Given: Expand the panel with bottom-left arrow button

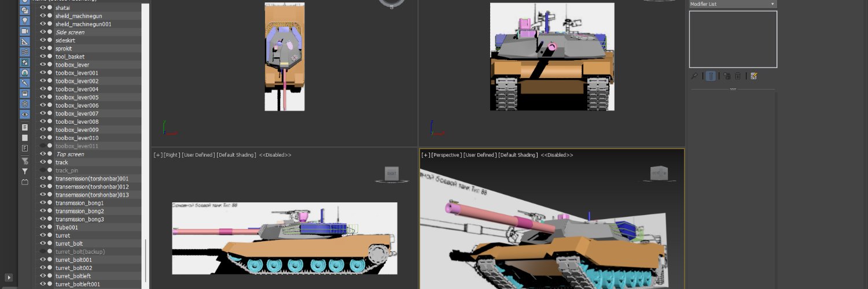Looking at the screenshot, I should click(9, 277).
